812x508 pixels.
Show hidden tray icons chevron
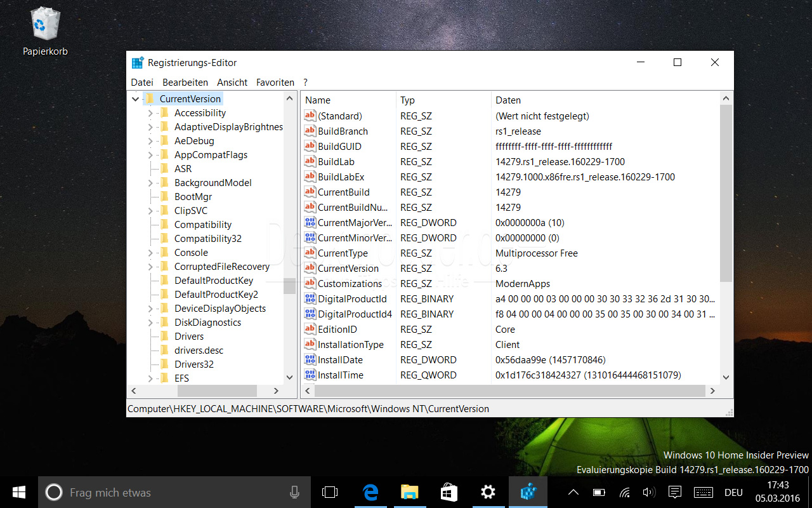coord(573,492)
